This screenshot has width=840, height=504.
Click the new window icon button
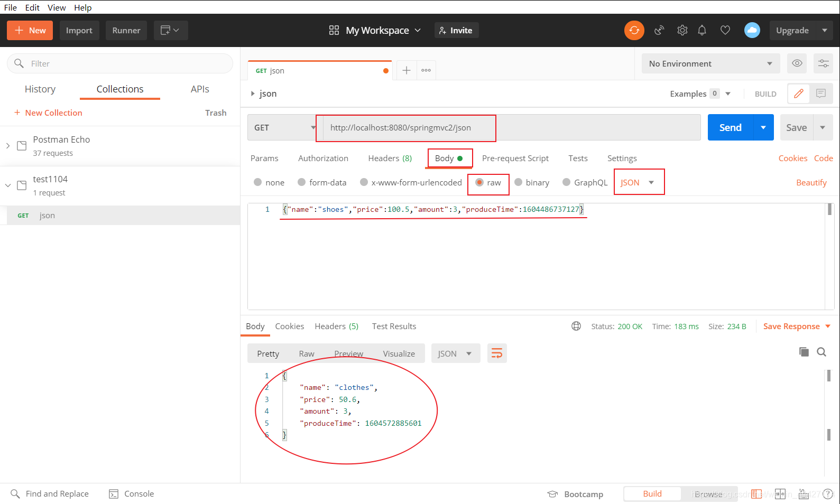click(x=171, y=30)
